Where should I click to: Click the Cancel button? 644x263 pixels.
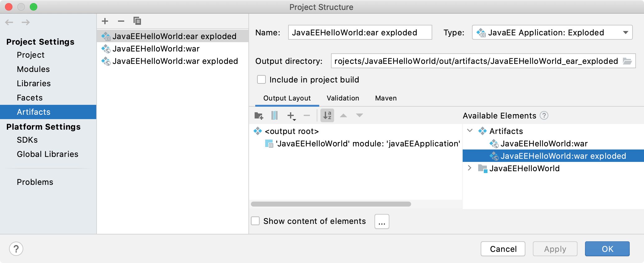point(503,249)
